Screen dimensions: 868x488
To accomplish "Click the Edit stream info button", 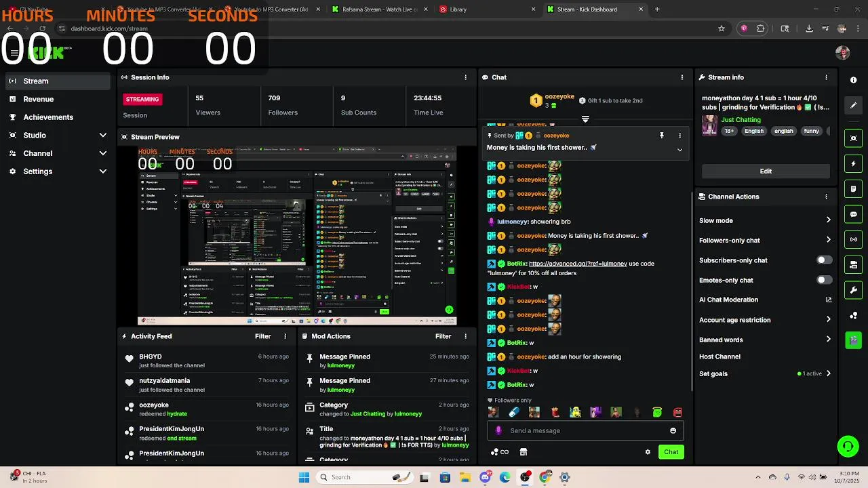I will click(766, 171).
